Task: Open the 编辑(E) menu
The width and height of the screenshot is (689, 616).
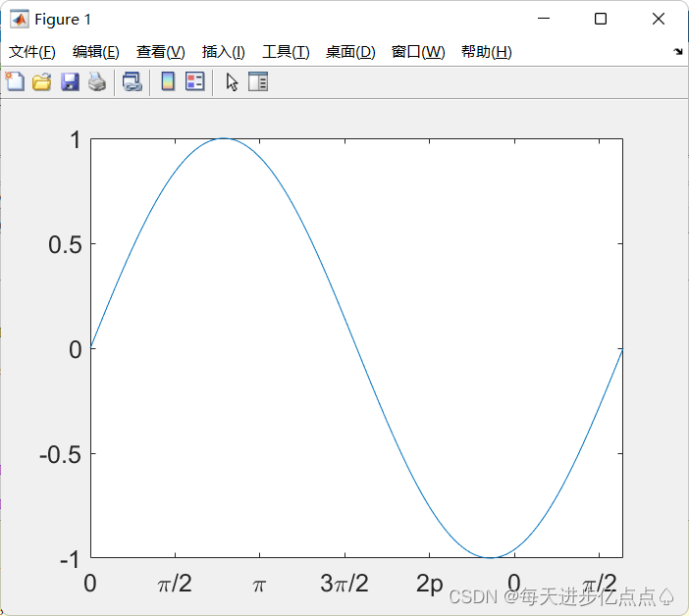Action: click(96, 52)
